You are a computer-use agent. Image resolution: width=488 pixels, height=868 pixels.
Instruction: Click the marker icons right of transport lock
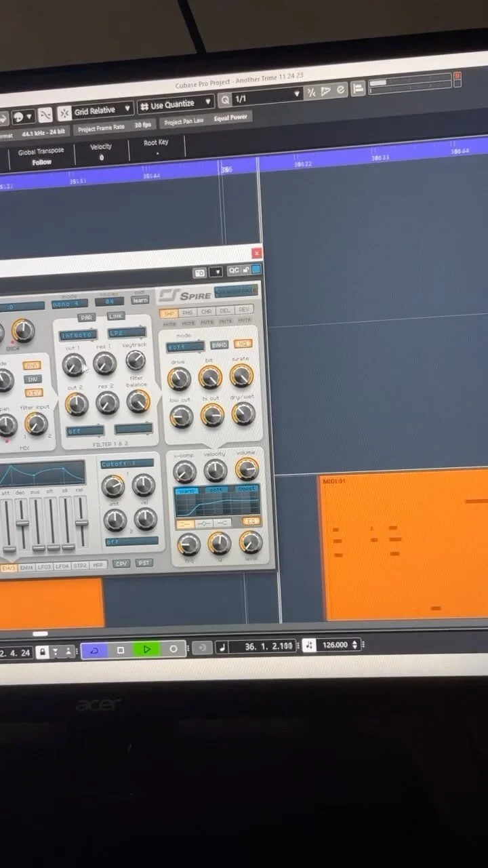(62, 652)
